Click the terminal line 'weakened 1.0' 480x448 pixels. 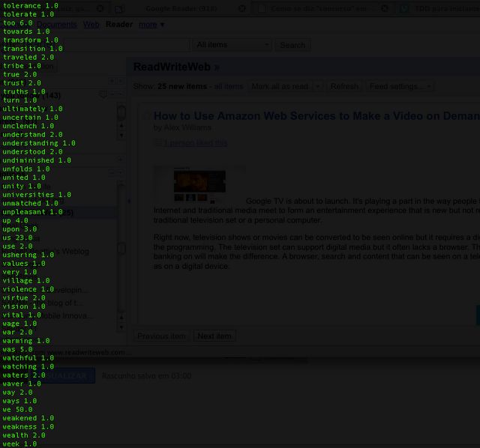coord(28,418)
